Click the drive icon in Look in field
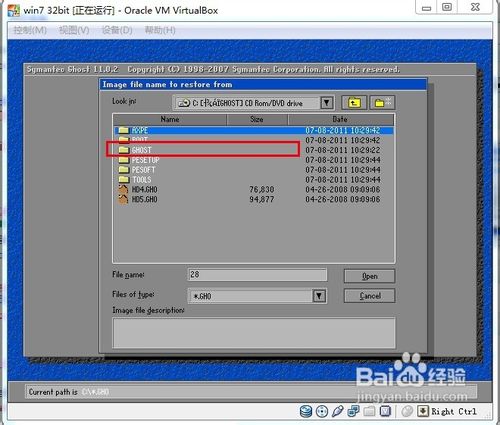 184,103
